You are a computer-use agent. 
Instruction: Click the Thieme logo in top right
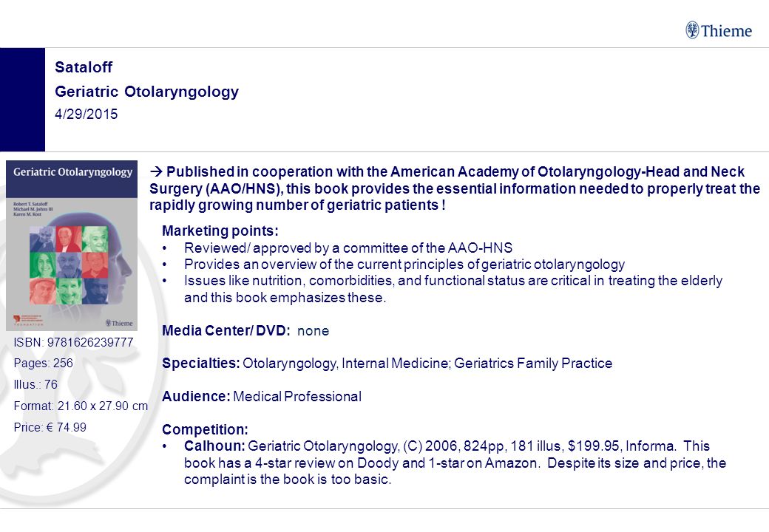click(x=719, y=30)
